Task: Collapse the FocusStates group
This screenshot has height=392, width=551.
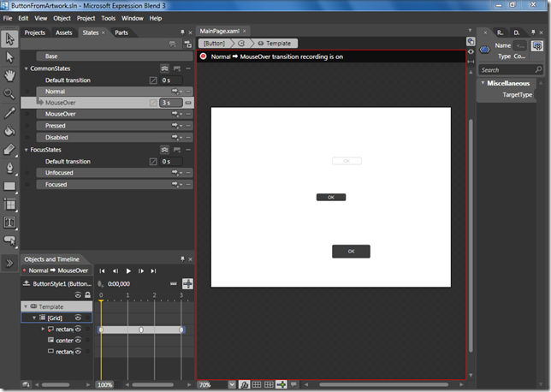Action: [x=26, y=150]
